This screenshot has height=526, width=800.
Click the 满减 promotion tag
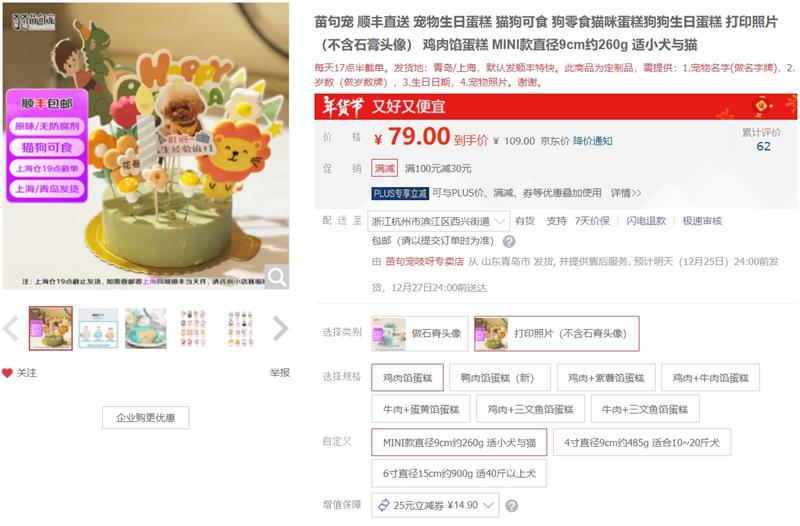[x=384, y=168]
